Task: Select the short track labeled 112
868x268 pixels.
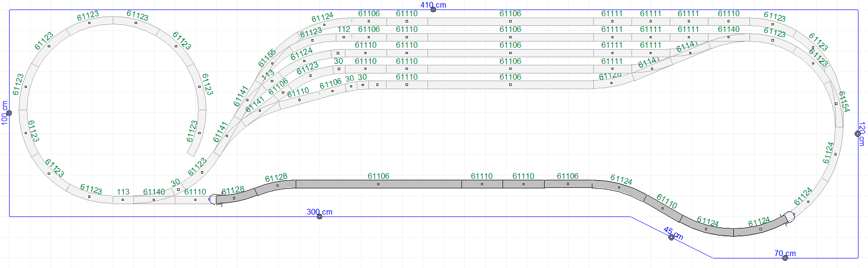Action: pos(343,37)
